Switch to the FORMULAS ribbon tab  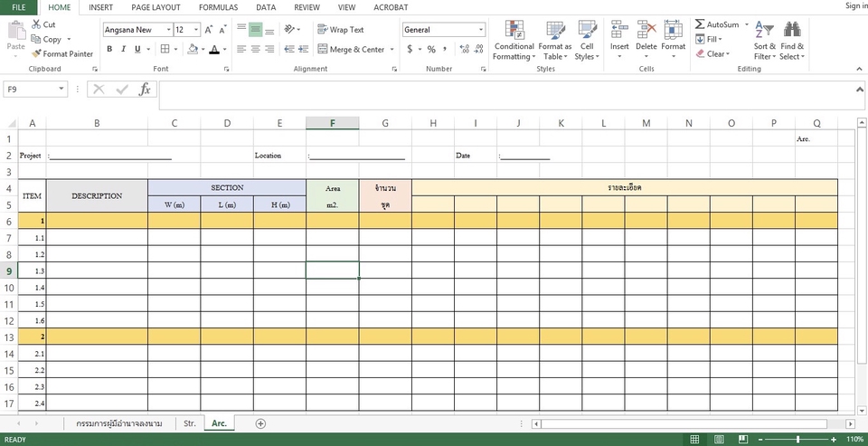pos(218,7)
